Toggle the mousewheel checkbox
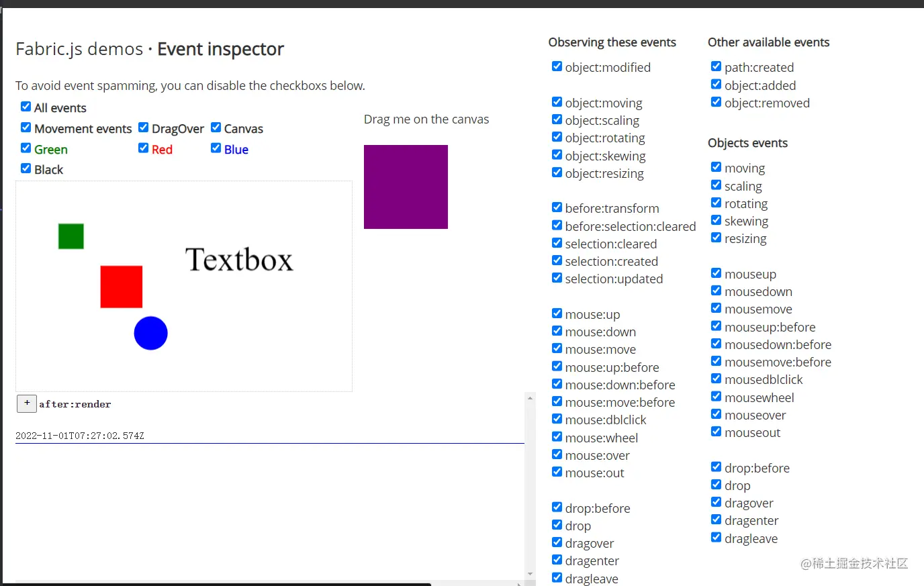 tap(716, 397)
